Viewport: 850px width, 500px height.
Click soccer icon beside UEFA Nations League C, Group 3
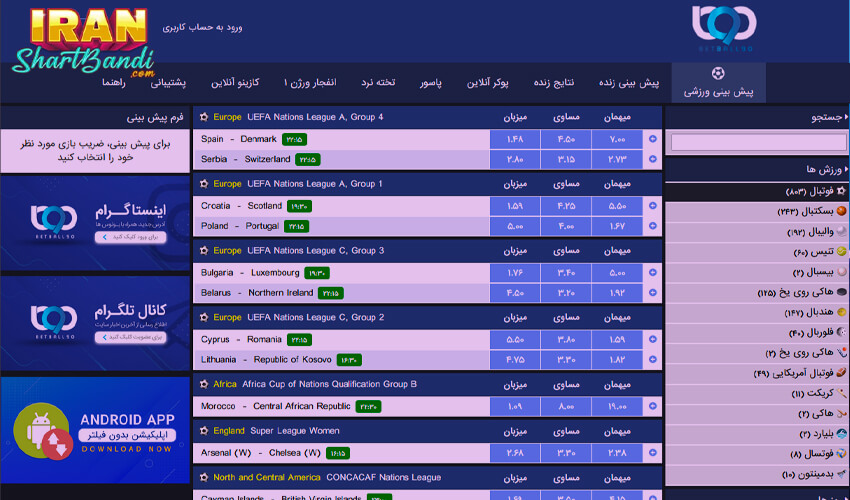(204, 251)
